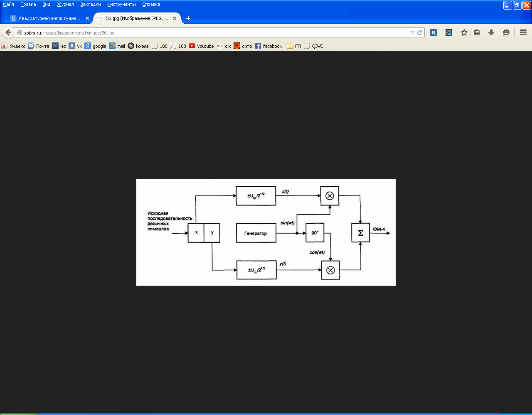Show bookmarks list icon
The height and width of the screenshot is (415, 532).
477,32
